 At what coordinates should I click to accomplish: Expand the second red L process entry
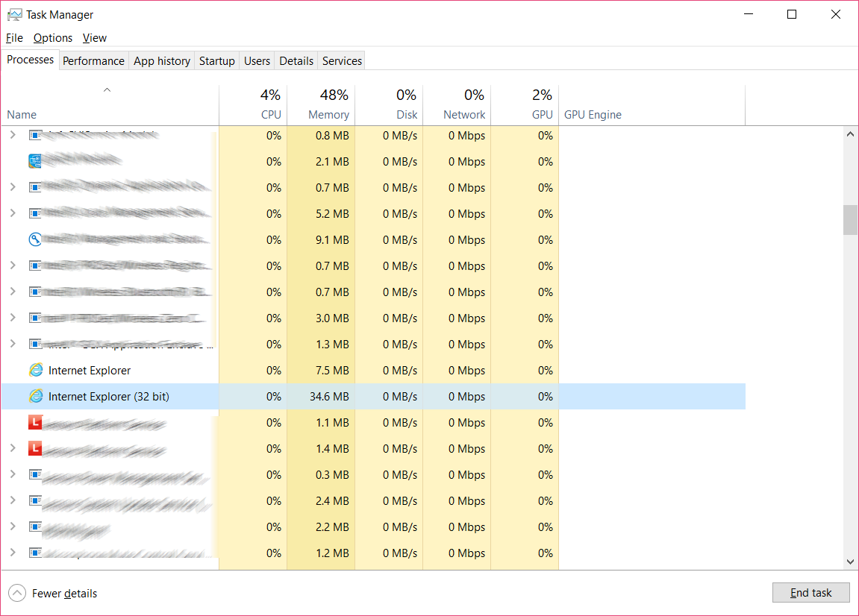click(12, 448)
